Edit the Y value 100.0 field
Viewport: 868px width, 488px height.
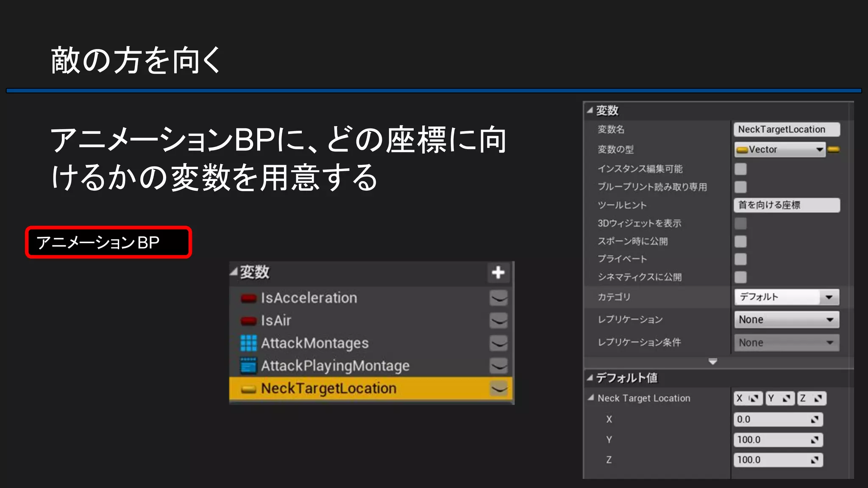[778, 440]
